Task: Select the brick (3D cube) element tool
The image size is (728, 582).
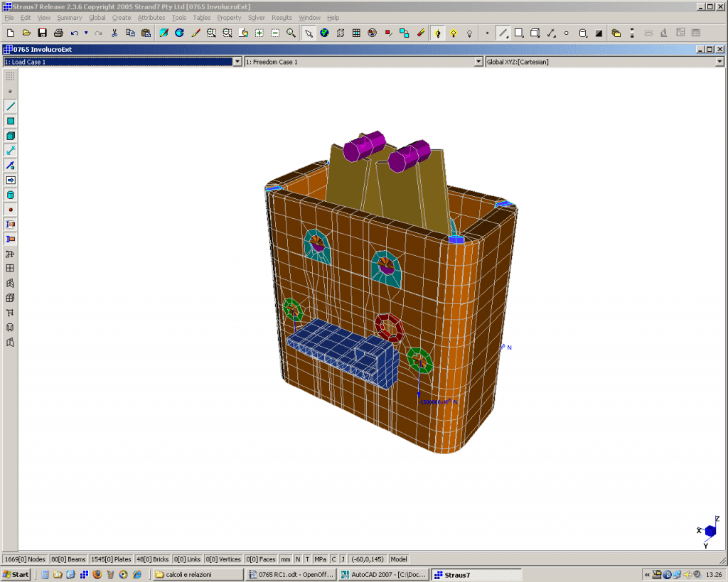Action: pos(10,136)
